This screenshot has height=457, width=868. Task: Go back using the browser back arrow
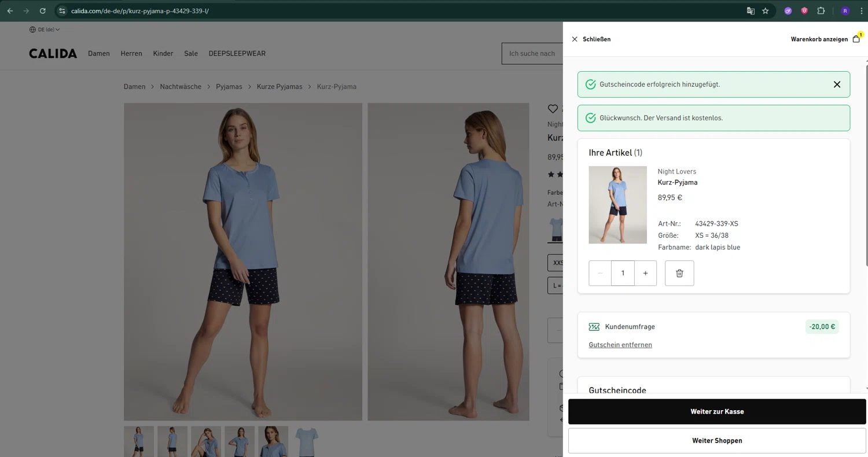(10, 10)
